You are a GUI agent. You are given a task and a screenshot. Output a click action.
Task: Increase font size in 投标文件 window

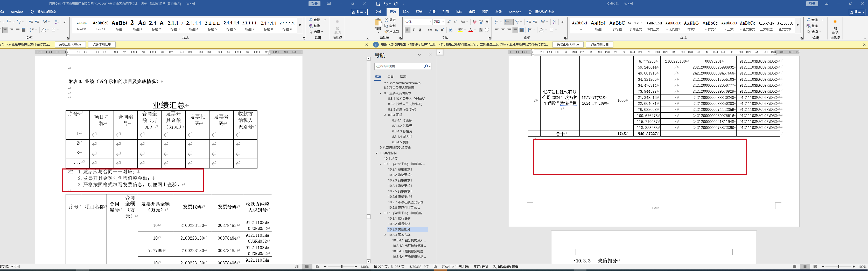[449, 22]
